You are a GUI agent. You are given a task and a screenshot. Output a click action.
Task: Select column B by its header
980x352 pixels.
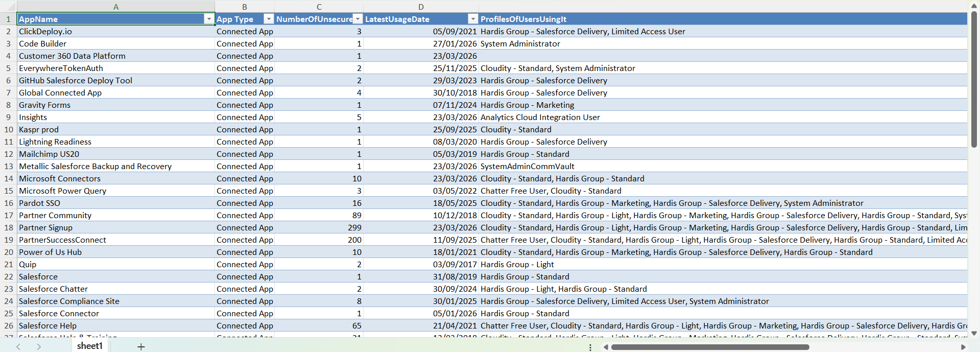pyautogui.click(x=245, y=7)
